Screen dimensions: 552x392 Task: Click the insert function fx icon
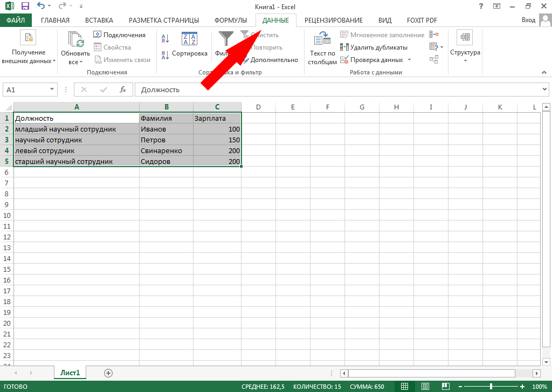pos(123,90)
